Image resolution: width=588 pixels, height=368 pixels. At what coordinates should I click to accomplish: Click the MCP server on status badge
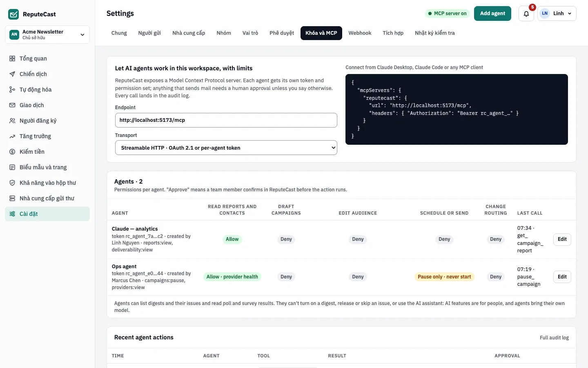tap(447, 13)
